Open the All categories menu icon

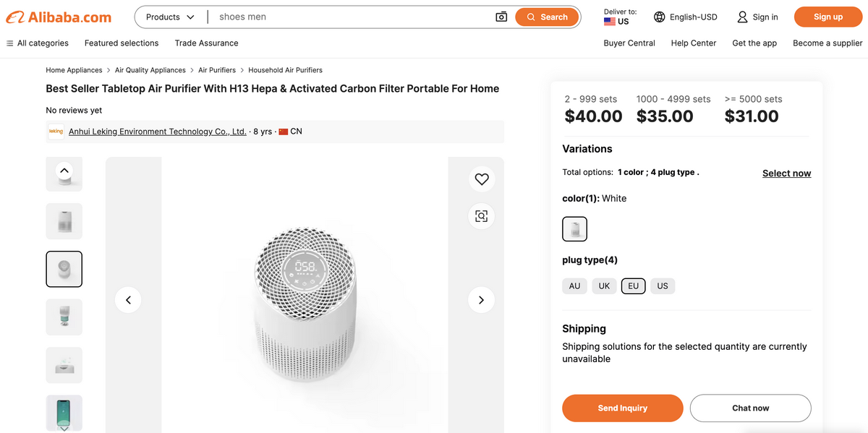pos(10,43)
